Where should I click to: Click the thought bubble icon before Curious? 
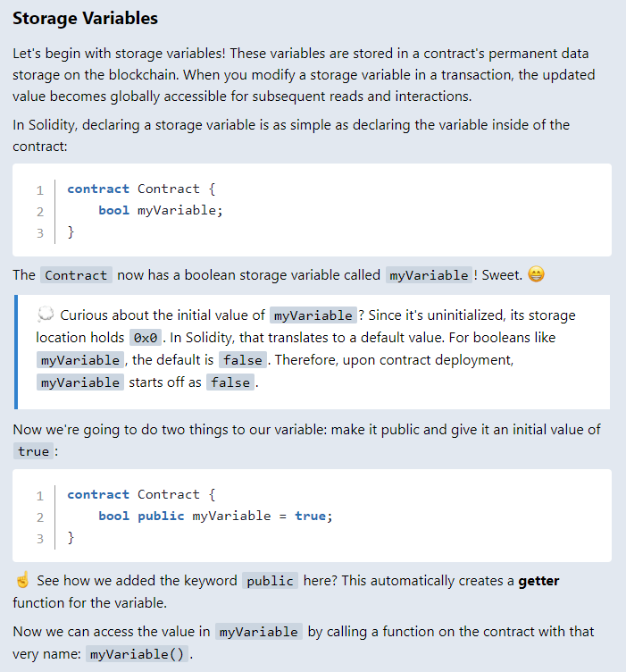(x=46, y=315)
